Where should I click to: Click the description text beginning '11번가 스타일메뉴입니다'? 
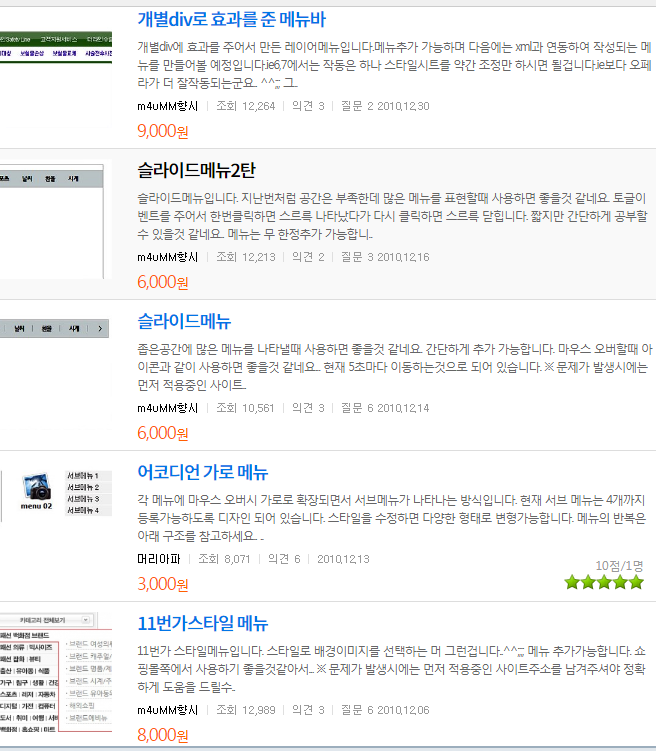pyautogui.click(x=392, y=669)
